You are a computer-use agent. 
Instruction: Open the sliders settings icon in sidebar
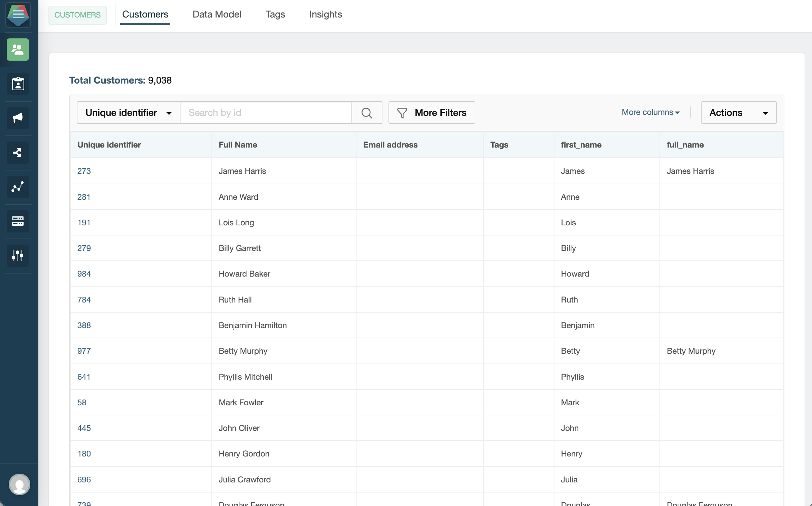pyautogui.click(x=18, y=256)
